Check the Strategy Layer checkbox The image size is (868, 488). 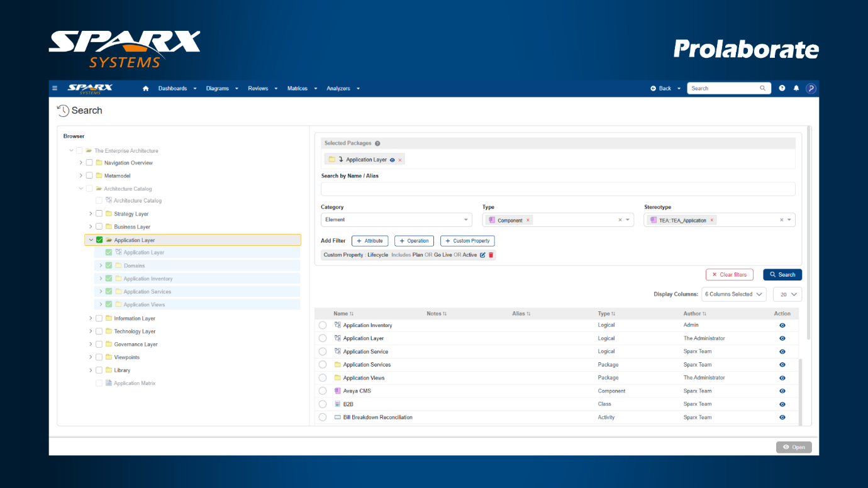click(x=99, y=214)
